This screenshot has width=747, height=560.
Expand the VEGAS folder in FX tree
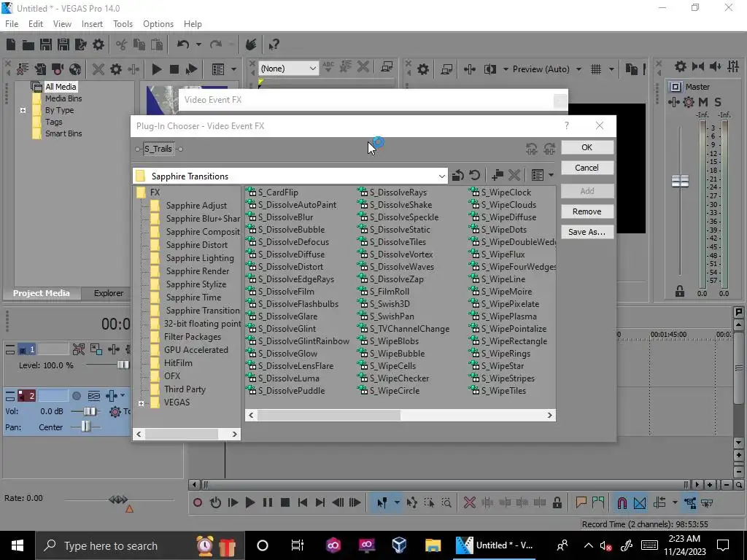[x=141, y=403]
